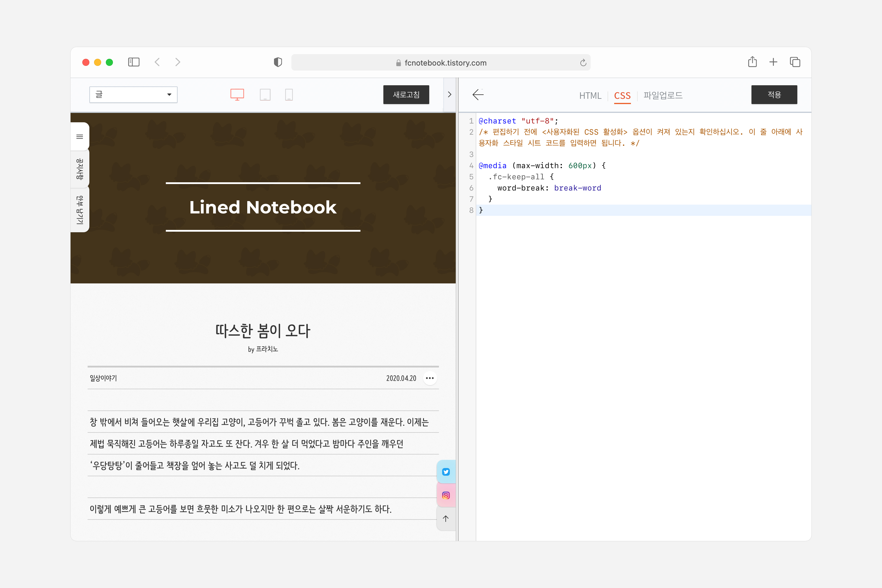Select the desktop preview mode icon
Viewport: 882px width, 588px height.
coord(237,94)
